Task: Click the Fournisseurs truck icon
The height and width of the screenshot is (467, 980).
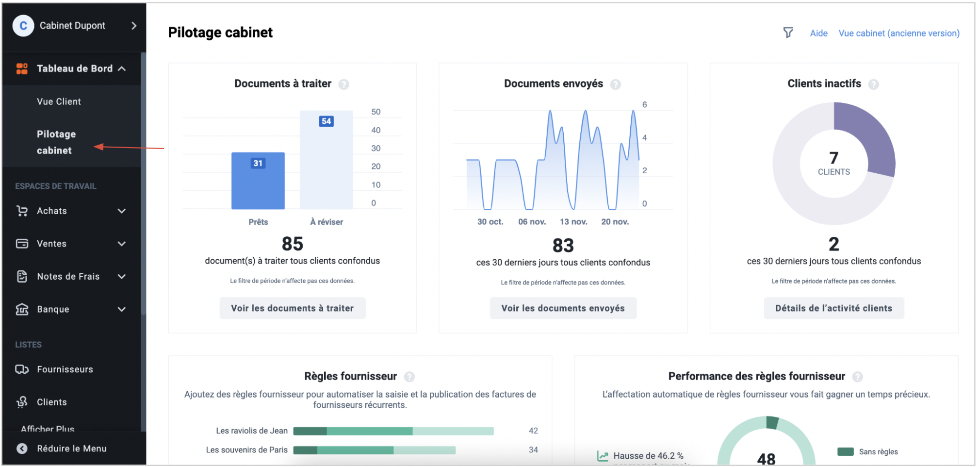Action: pyautogui.click(x=22, y=369)
